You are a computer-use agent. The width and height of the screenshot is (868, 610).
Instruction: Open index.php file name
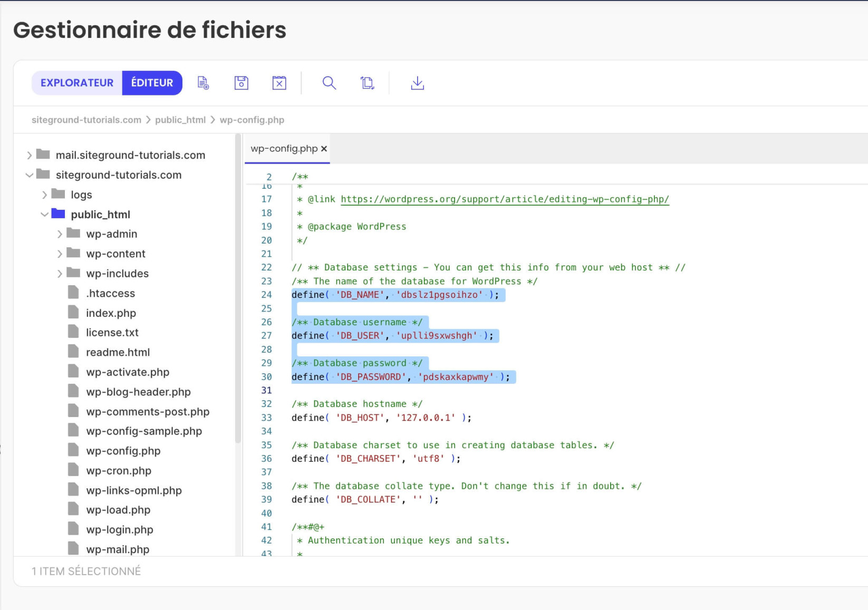coord(111,313)
